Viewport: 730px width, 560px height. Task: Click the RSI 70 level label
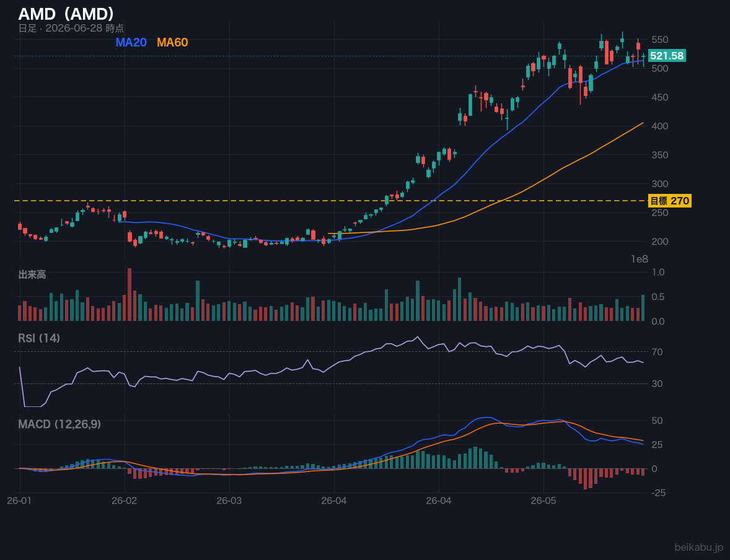(657, 352)
